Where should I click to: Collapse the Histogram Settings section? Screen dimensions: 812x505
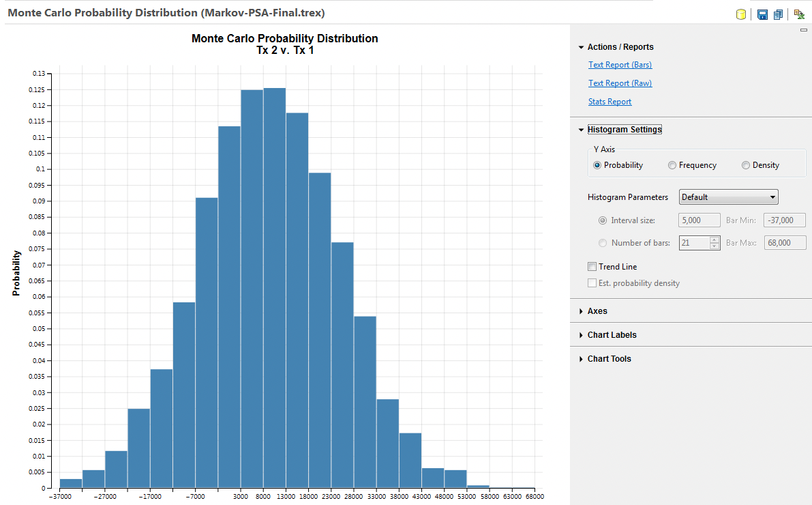(x=581, y=129)
